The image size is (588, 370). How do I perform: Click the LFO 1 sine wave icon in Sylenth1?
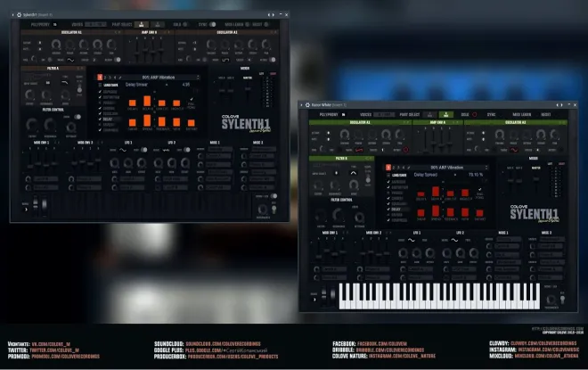pyautogui.click(x=123, y=150)
